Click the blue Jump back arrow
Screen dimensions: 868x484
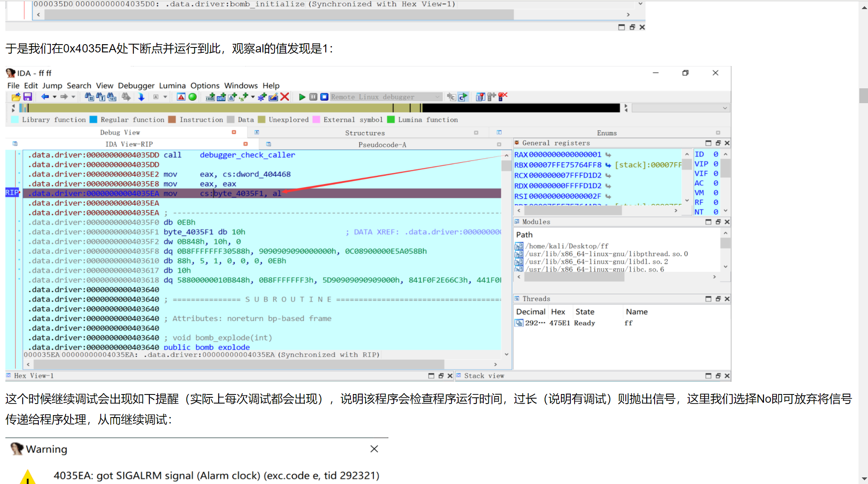click(x=45, y=97)
